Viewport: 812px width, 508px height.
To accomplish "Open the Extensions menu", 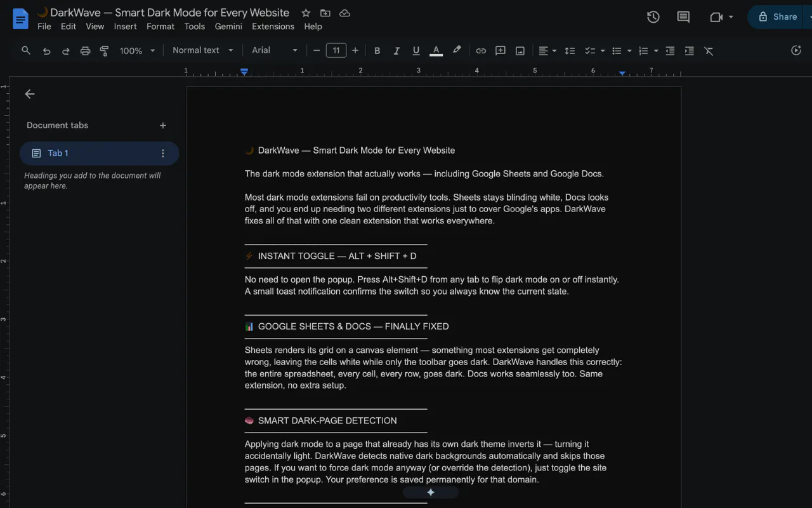I will tap(273, 27).
